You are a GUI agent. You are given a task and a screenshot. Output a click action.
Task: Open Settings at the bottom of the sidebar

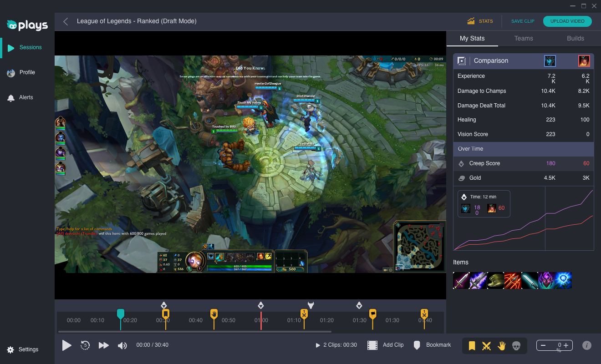click(23, 349)
